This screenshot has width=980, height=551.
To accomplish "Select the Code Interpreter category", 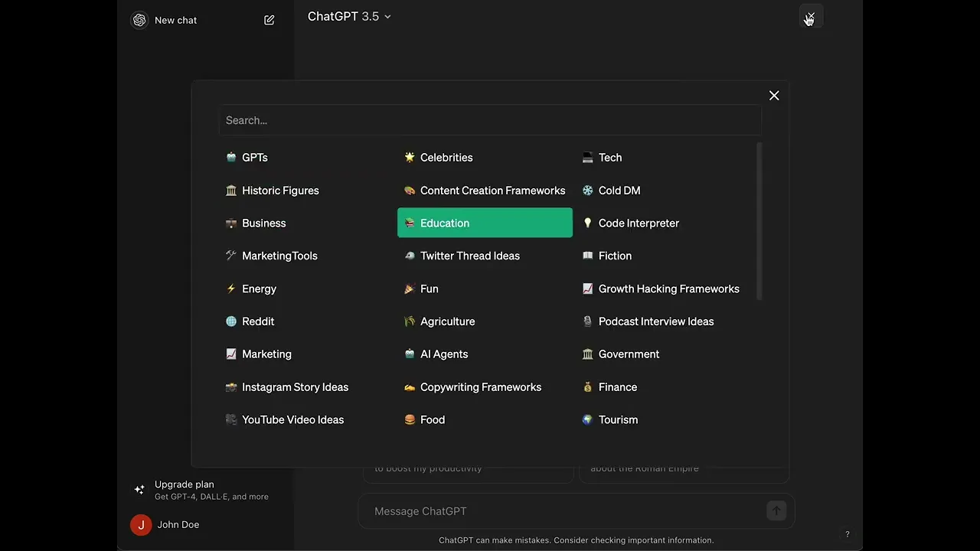I will [639, 223].
